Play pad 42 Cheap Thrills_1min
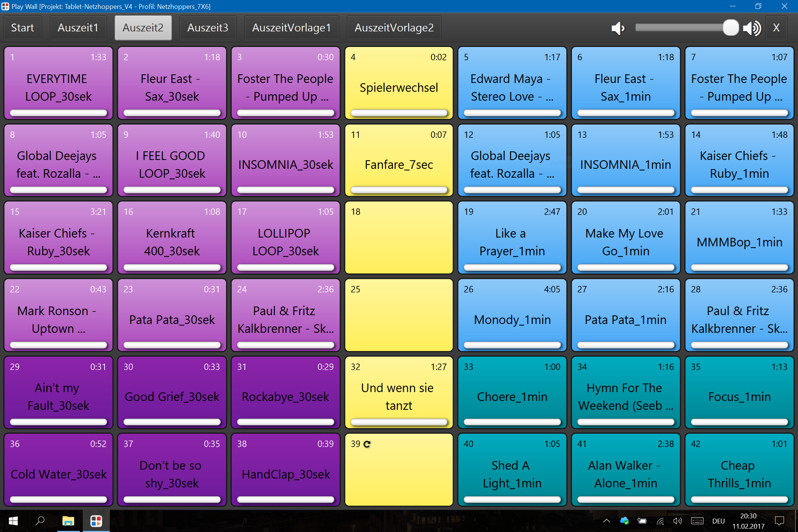This screenshot has height=532, width=798. (739, 470)
